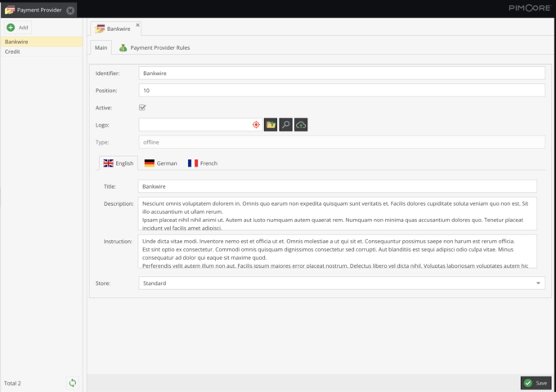Click the Description label
The image size is (556, 392).
(119, 203)
